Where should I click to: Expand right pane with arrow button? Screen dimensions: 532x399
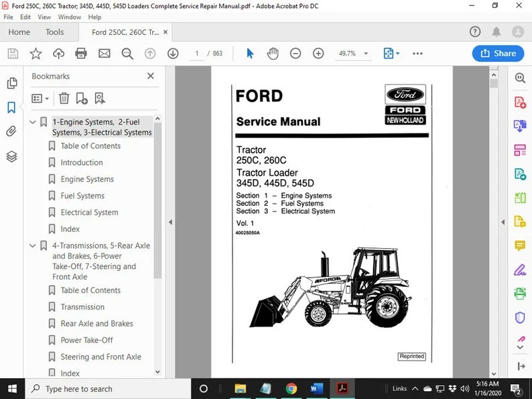521,366
